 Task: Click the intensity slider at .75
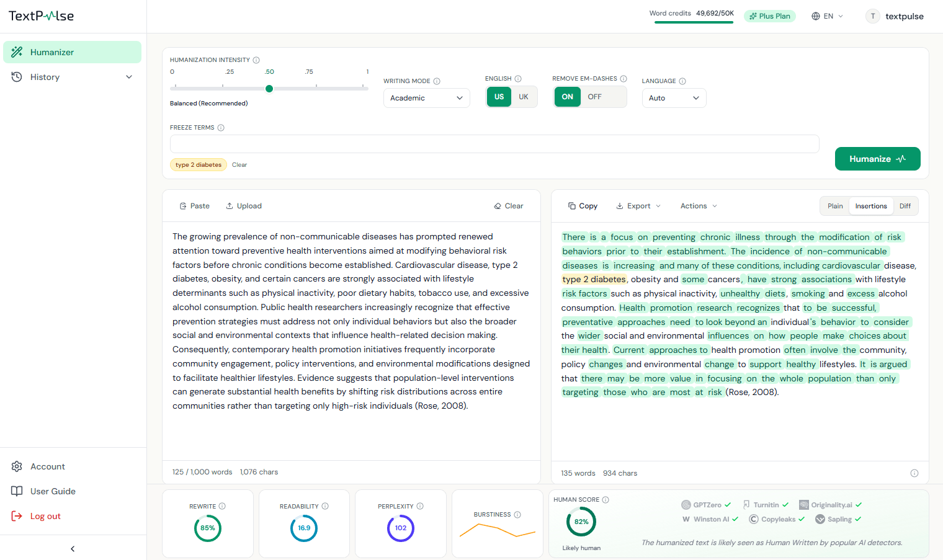tap(317, 88)
